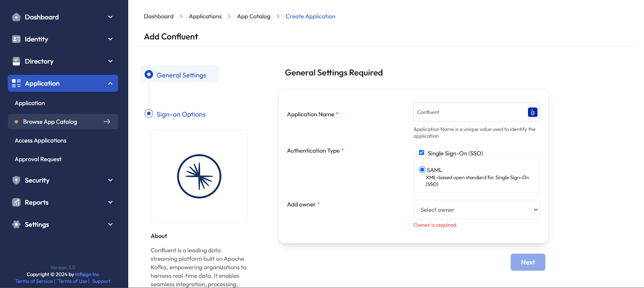Click the 'Version 3.0' footer text
644x288 pixels.
coord(63,267)
